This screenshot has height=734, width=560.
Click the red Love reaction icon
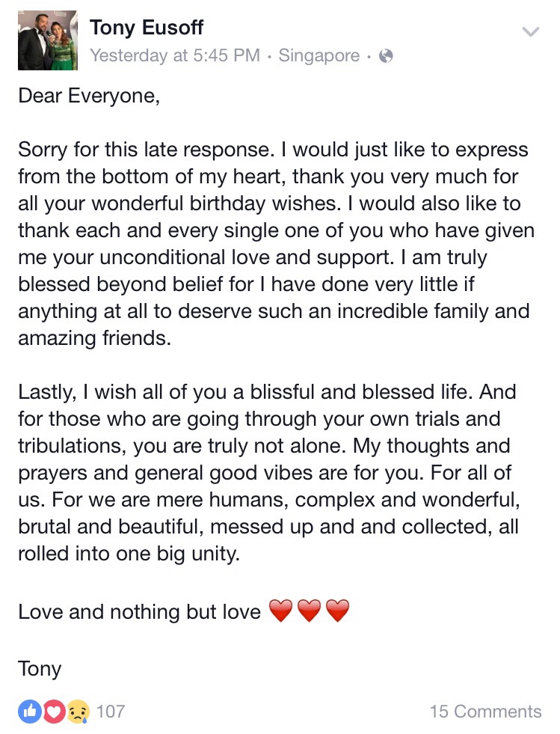pos(53,710)
